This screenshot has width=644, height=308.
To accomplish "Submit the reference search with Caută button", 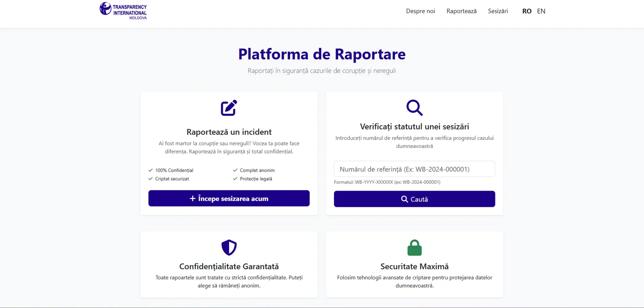I will (x=415, y=199).
